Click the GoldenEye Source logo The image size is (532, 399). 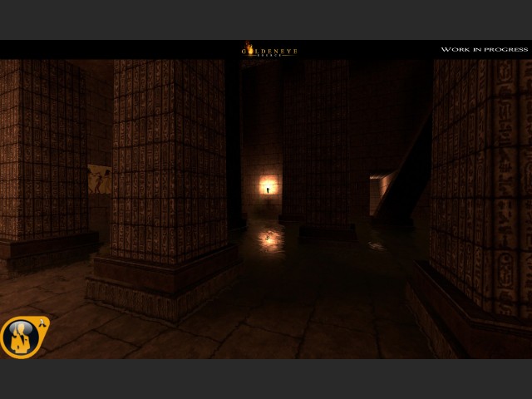pos(269,49)
